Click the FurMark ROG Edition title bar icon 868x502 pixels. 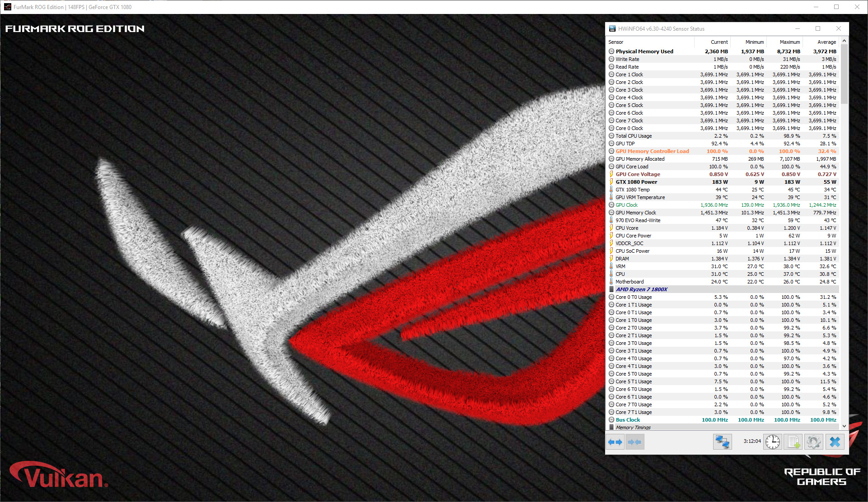click(x=8, y=7)
